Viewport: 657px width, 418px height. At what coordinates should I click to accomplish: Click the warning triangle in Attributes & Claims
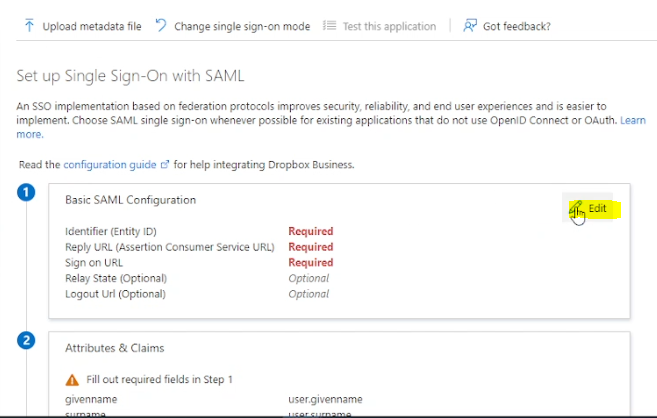[x=72, y=380]
